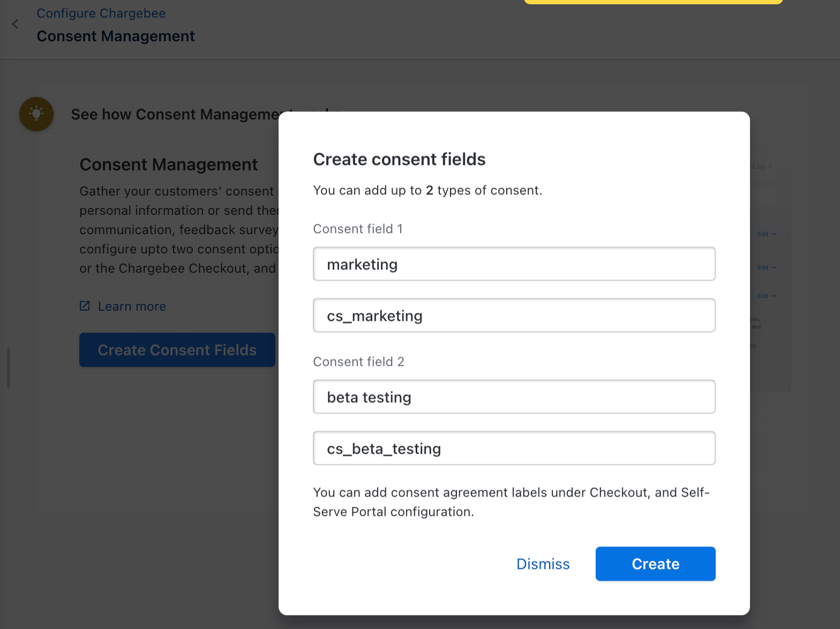Click the external link icon beside Learn more
The image size is (840, 629).
click(x=85, y=306)
